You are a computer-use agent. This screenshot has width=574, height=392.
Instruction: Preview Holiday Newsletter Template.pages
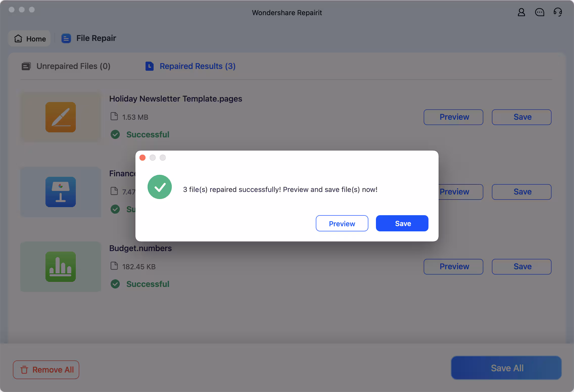coord(453,117)
